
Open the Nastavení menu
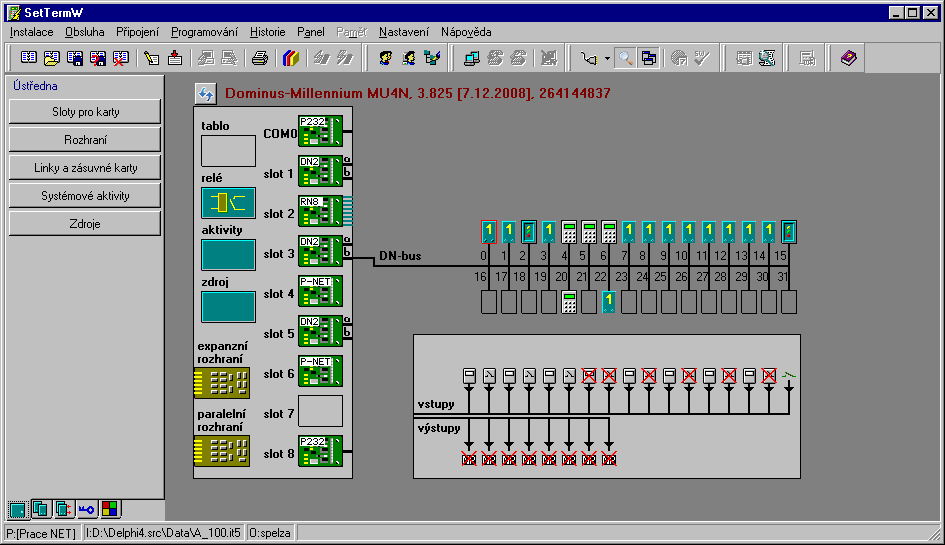(x=405, y=32)
